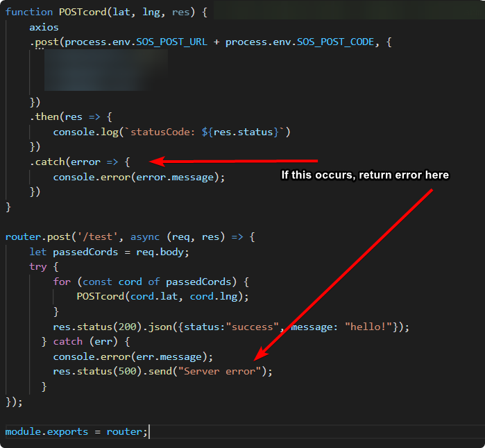Click 'console.error(err.message);' statement
This screenshot has height=448, width=485.
point(133,356)
